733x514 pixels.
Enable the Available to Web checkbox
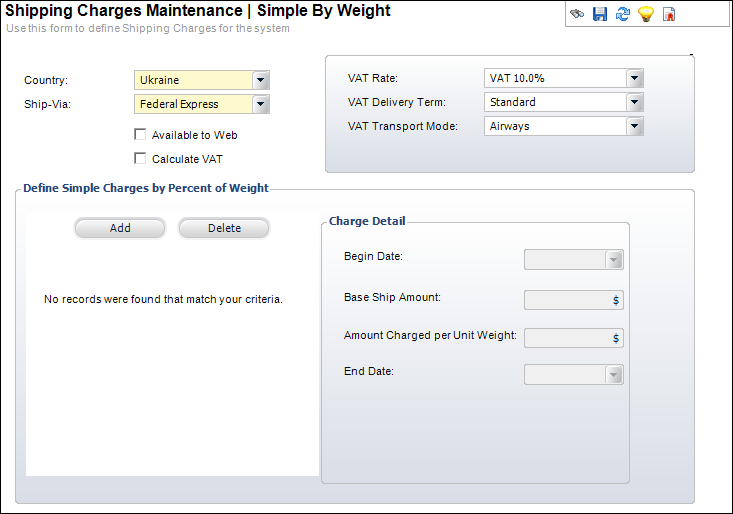coord(140,135)
